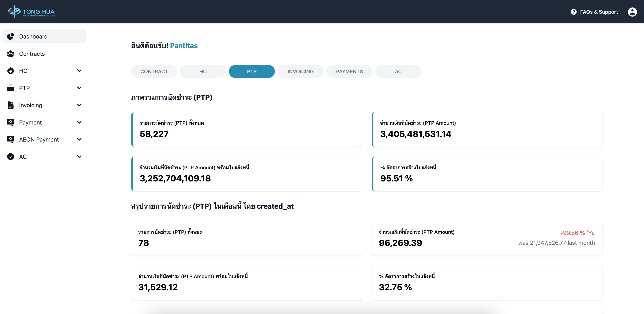Open the AC tab pill
Viewport: 644px width, 314px height.
tap(398, 71)
